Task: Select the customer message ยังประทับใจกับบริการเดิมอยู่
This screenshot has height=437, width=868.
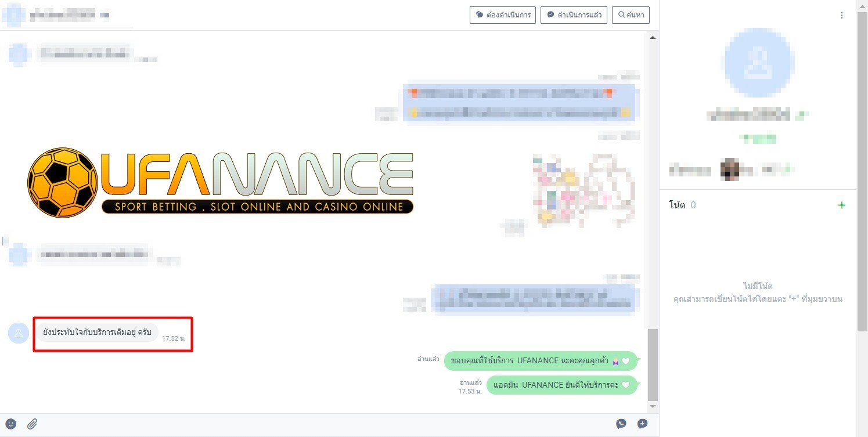Action: (x=97, y=333)
